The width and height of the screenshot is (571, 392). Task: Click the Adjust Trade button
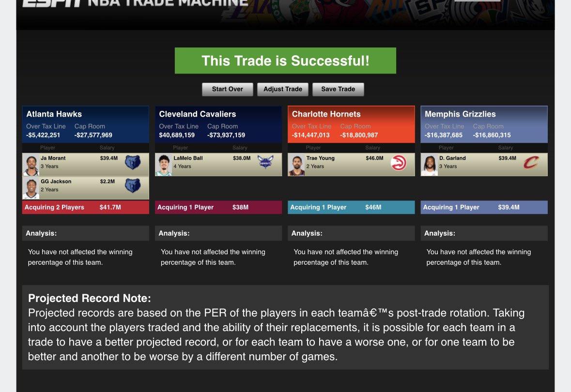(x=282, y=89)
